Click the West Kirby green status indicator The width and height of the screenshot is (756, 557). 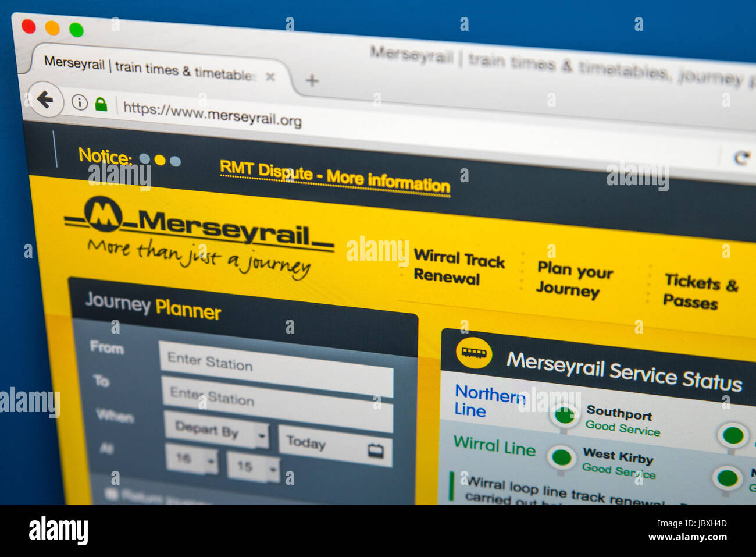tap(561, 457)
